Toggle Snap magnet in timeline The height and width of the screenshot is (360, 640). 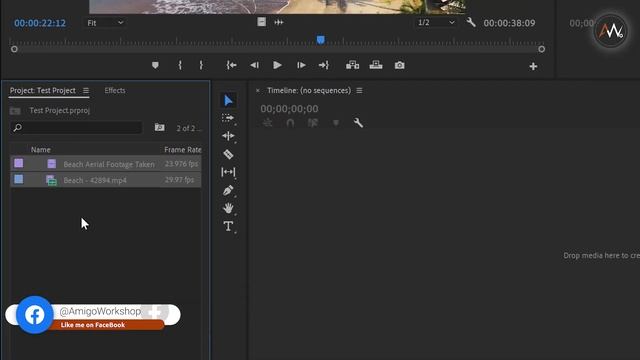(290, 123)
